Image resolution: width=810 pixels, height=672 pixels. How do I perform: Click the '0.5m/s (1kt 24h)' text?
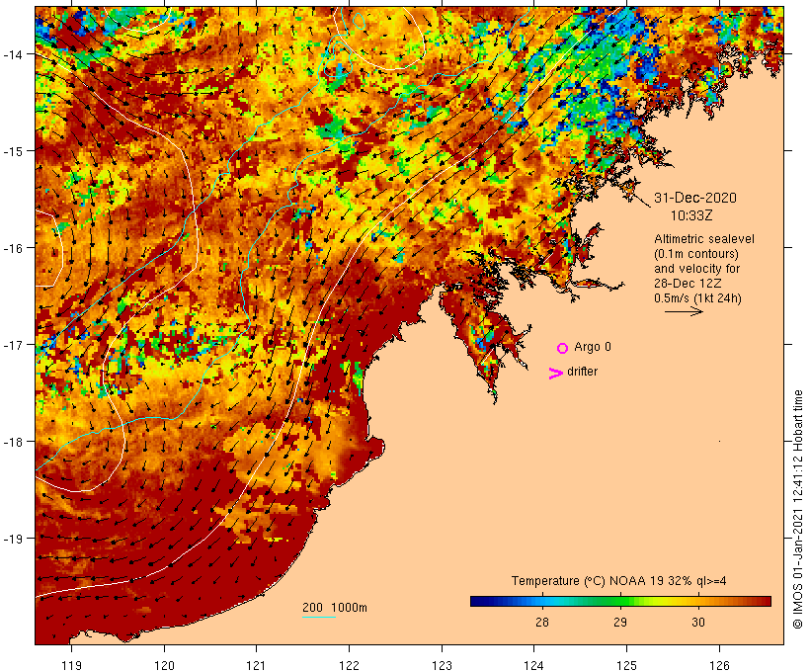697,298
